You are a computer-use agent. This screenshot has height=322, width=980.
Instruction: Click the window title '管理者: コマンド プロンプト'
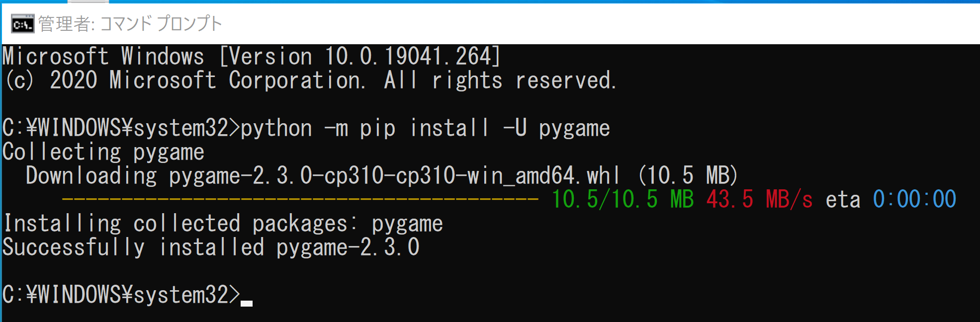pyautogui.click(x=130, y=24)
